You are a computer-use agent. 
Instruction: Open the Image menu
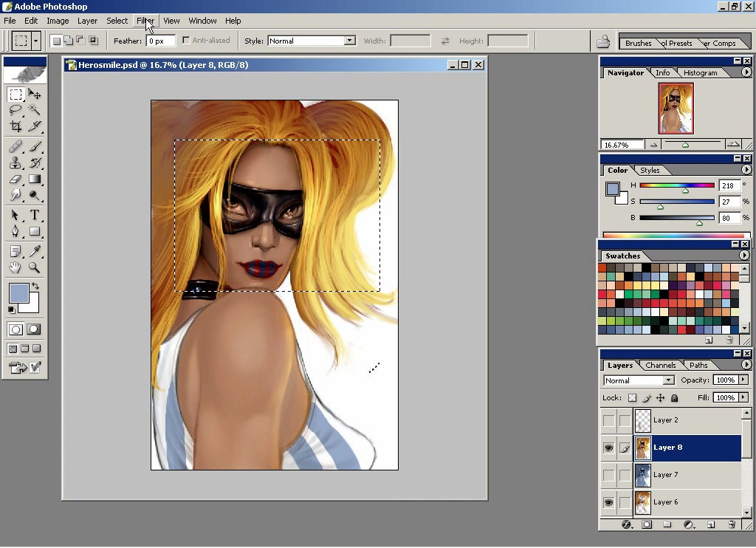[x=58, y=21]
